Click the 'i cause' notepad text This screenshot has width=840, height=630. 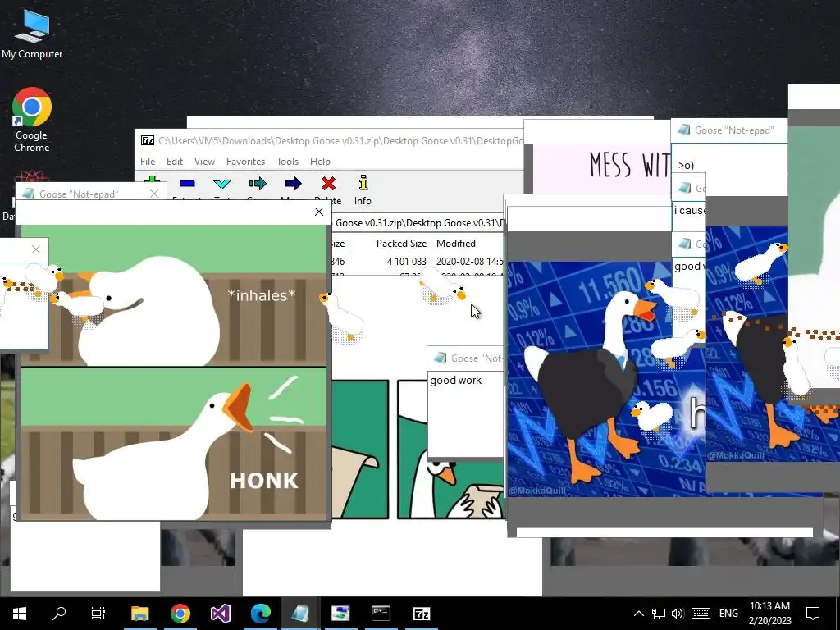[690, 211]
